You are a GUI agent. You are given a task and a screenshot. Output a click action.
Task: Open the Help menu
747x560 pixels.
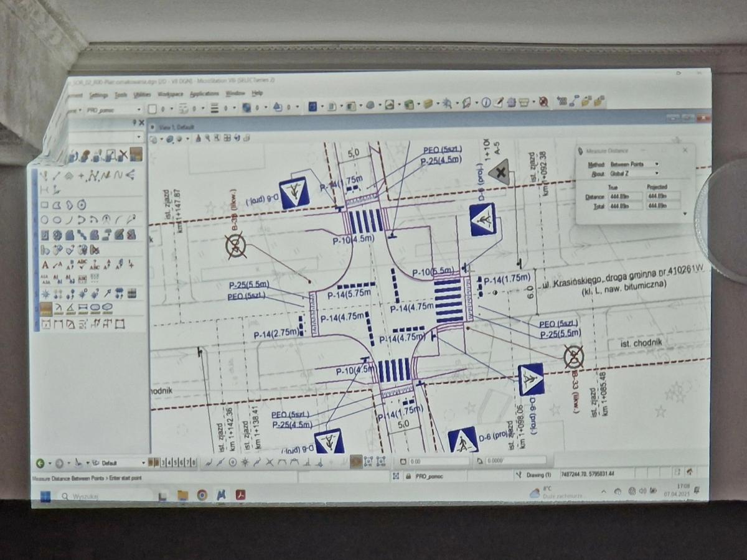click(x=257, y=93)
